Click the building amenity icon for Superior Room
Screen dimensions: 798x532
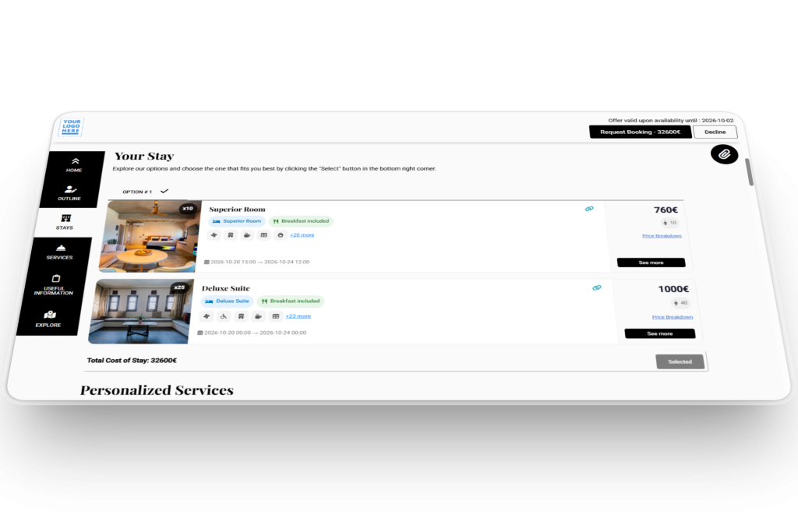231,235
